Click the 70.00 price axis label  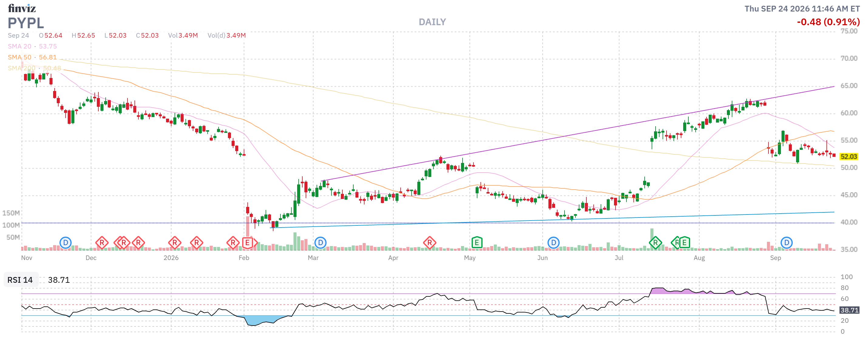coord(849,58)
